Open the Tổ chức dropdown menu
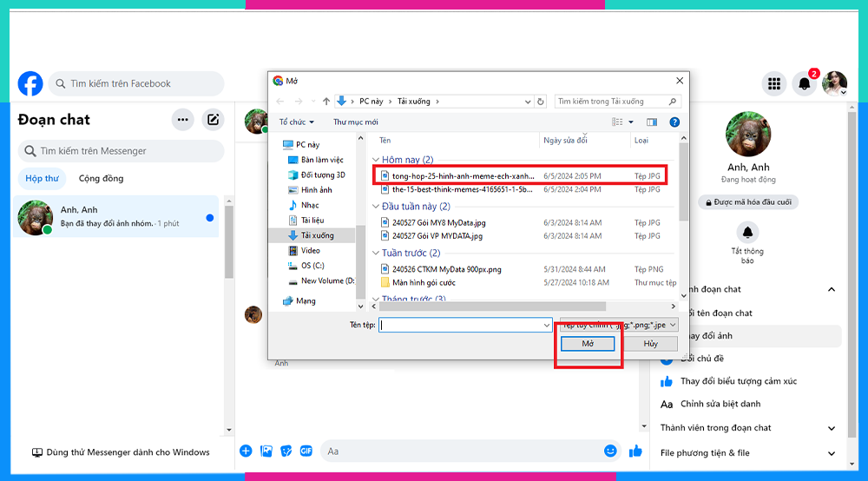 pyautogui.click(x=296, y=122)
